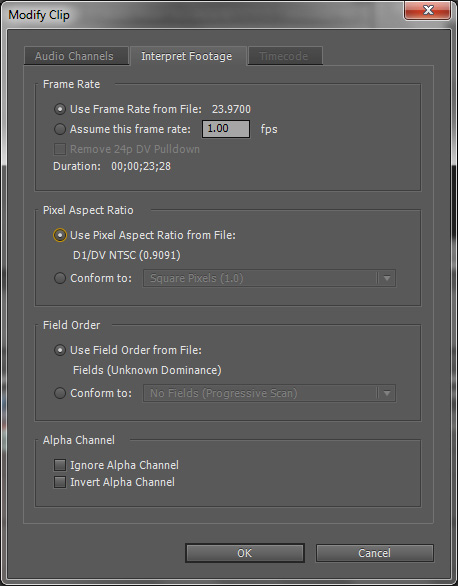Open the Square Pixels (1.0) dropdown
Screen dimensions: 458x586
click(269, 278)
